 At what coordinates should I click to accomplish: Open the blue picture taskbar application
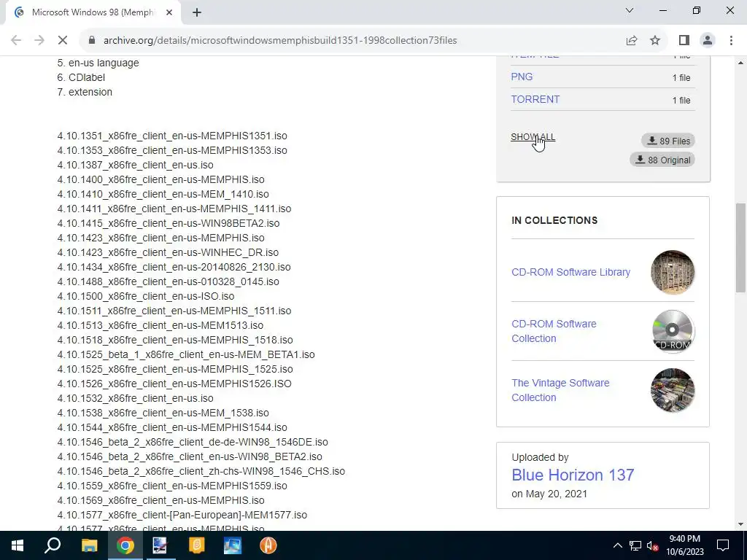tap(233, 545)
